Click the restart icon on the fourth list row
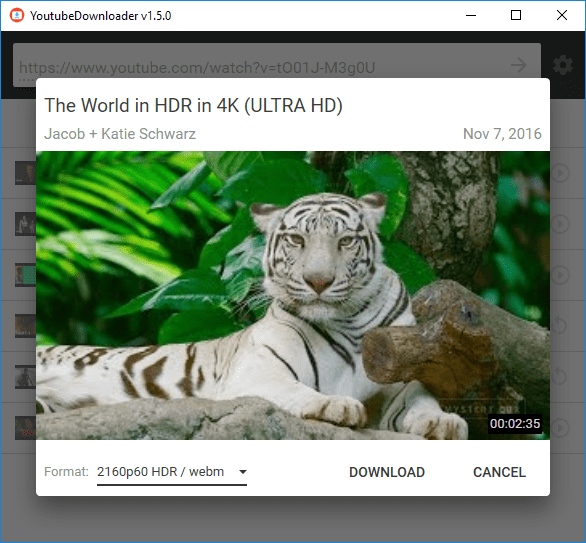Screen dimensions: 586x543 pos(559,325)
